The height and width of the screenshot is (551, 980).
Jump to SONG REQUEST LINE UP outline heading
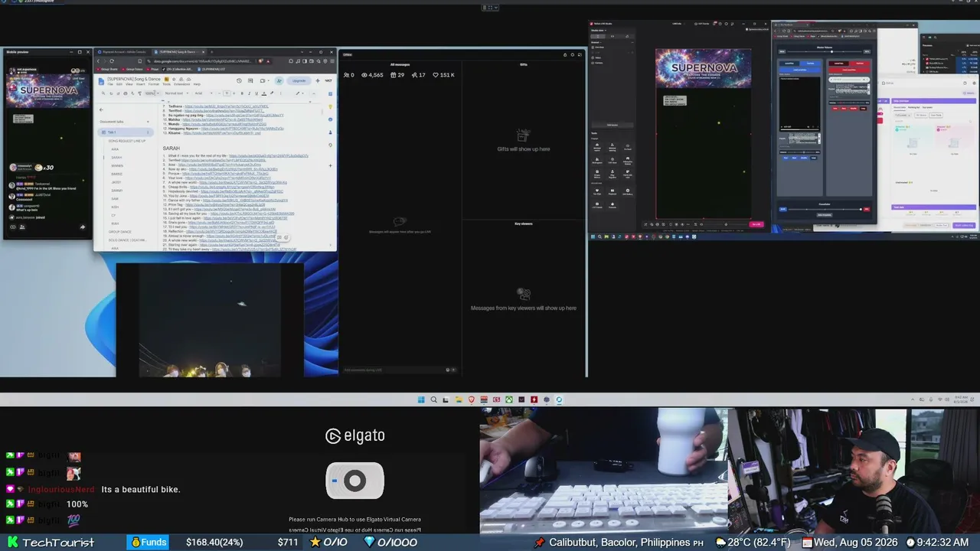(127, 141)
